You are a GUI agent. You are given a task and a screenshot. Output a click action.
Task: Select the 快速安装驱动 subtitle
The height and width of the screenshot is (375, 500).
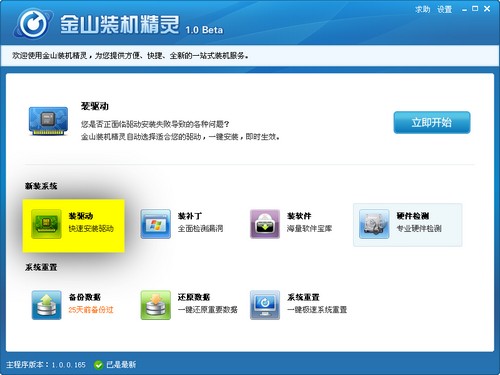pos(91,229)
